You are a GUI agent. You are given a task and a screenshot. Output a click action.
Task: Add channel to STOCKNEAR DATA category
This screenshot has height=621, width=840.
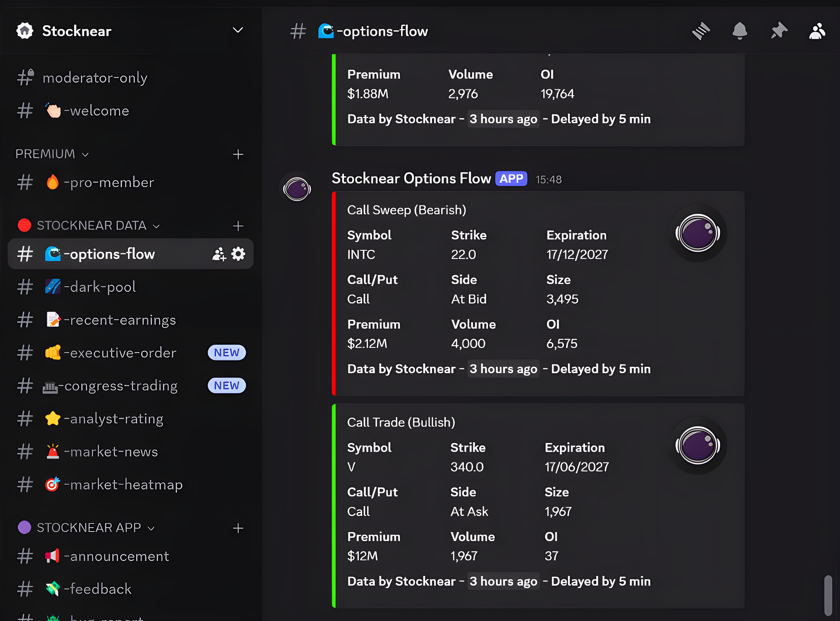[x=238, y=226]
